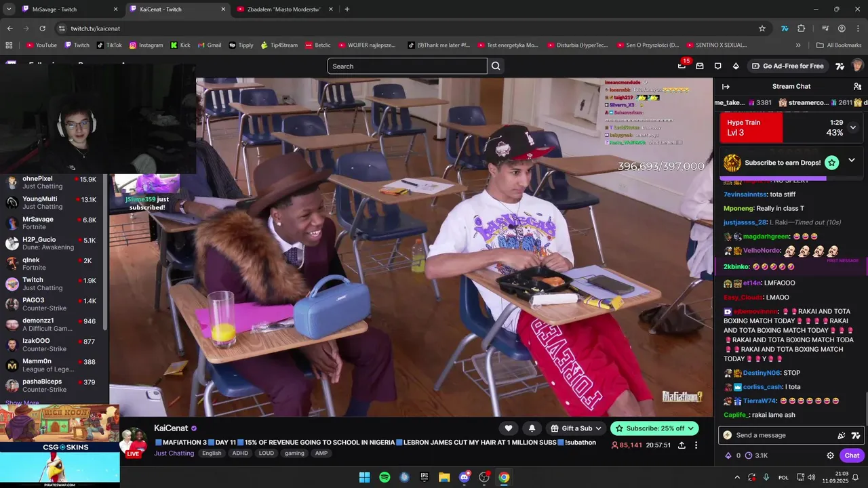Collapse Stream Chat with arrow icon

726,86
